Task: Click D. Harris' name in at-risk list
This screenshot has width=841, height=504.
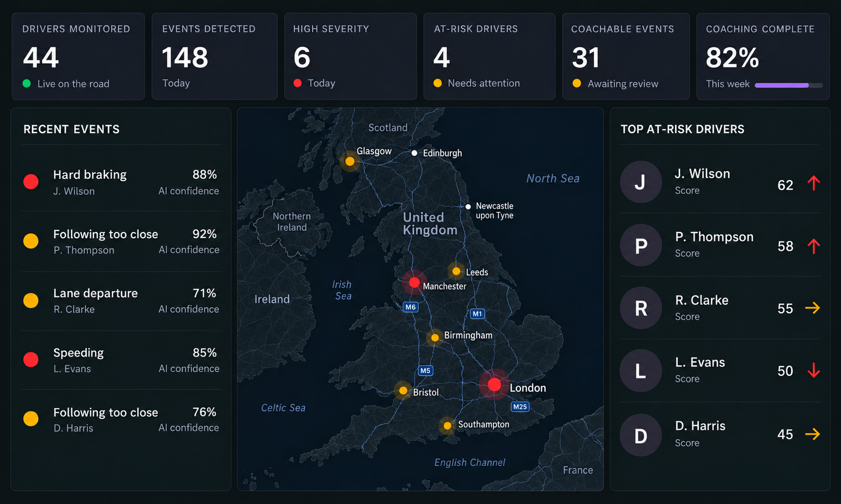Action: coord(700,426)
